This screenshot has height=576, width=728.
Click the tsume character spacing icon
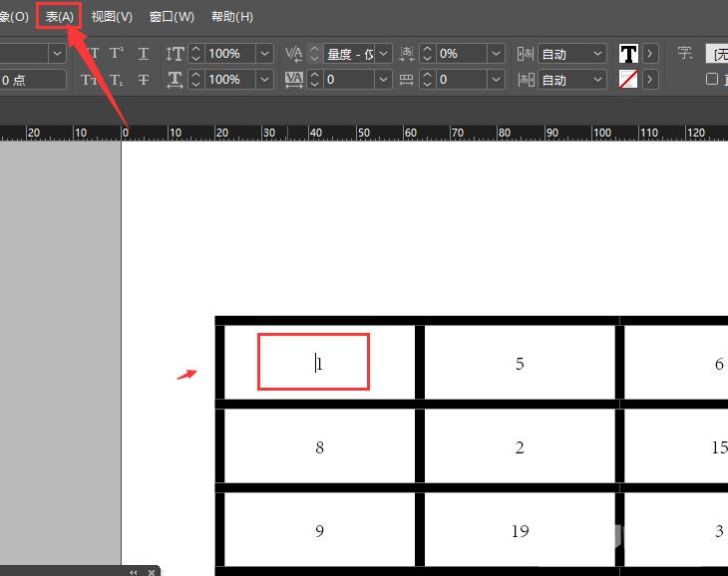click(407, 54)
